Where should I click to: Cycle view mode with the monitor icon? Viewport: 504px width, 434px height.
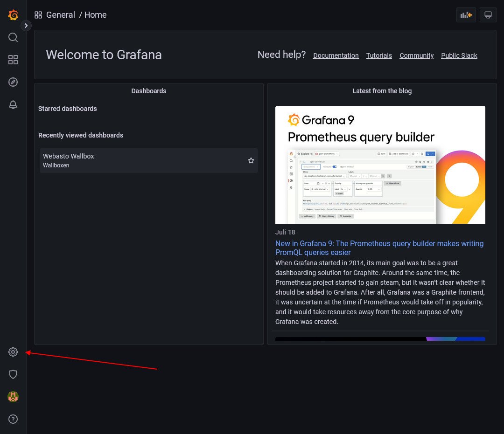pyautogui.click(x=488, y=15)
